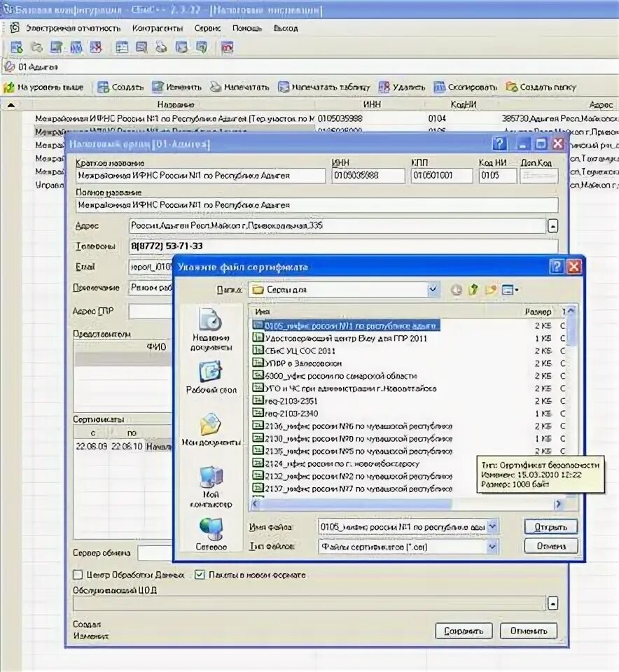Open the Тип файлов dropdown
619x672 pixels.
(x=492, y=547)
